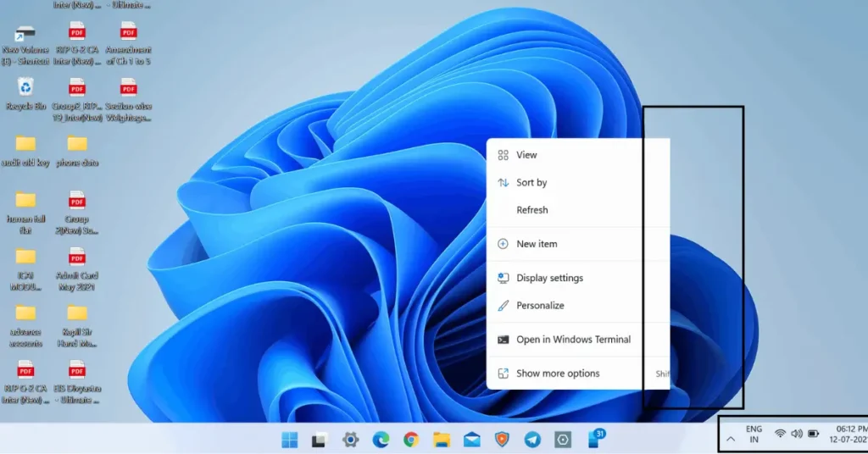Open Google Chrome from the taskbar

pos(411,440)
